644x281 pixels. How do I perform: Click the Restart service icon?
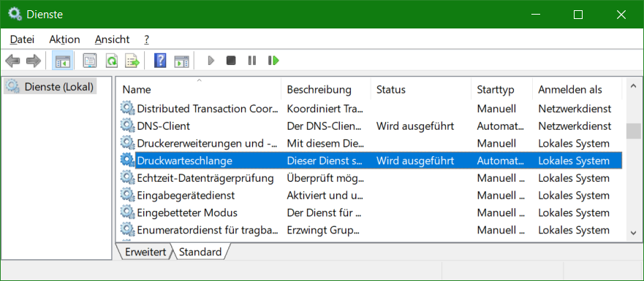[x=273, y=61]
